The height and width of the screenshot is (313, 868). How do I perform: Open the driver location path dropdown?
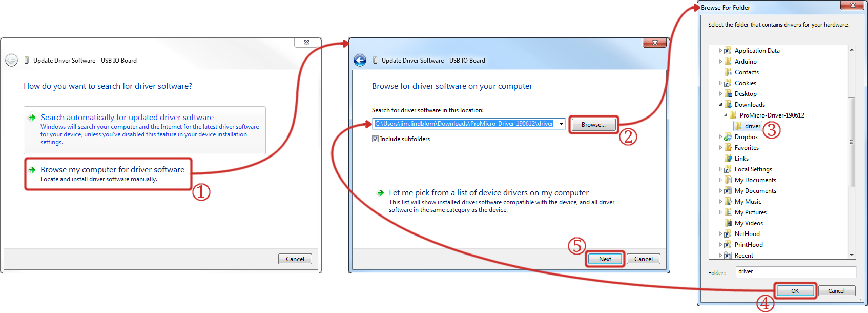[x=561, y=124]
